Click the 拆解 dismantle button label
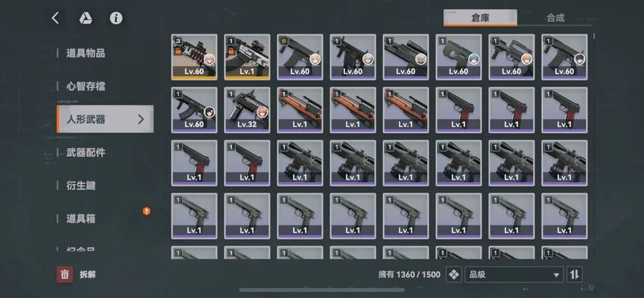 tap(87, 274)
